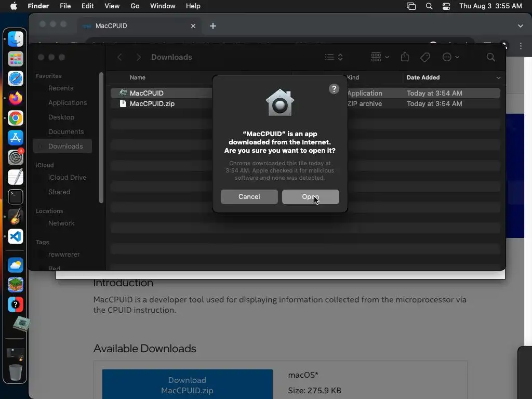Select the MacCPUID application row

305,93
